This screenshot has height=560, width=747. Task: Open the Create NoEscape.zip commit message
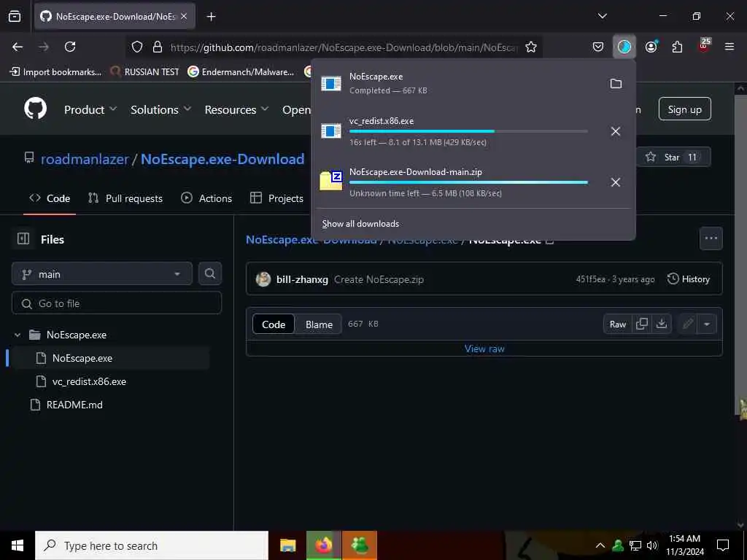coord(379,279)
